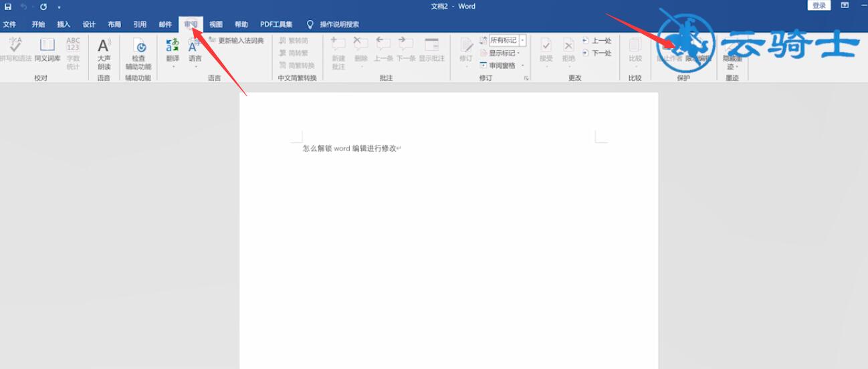The height and width of the screenshot is (369, 868).
Task: Click the 字数统计 word count icon
Action: tap(73, 53)
